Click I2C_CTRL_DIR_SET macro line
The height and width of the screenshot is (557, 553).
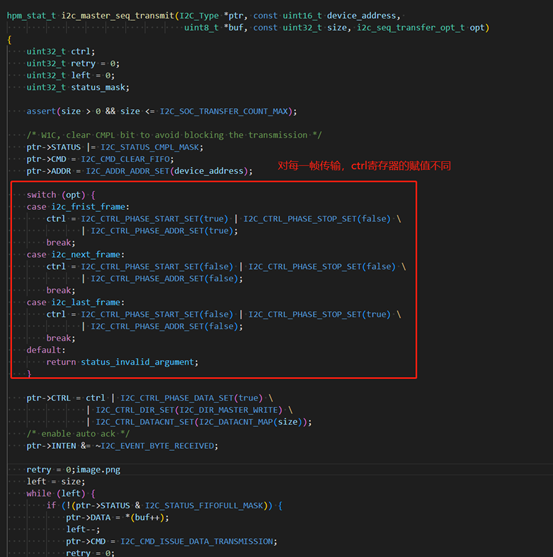click(x=190, y=410)
